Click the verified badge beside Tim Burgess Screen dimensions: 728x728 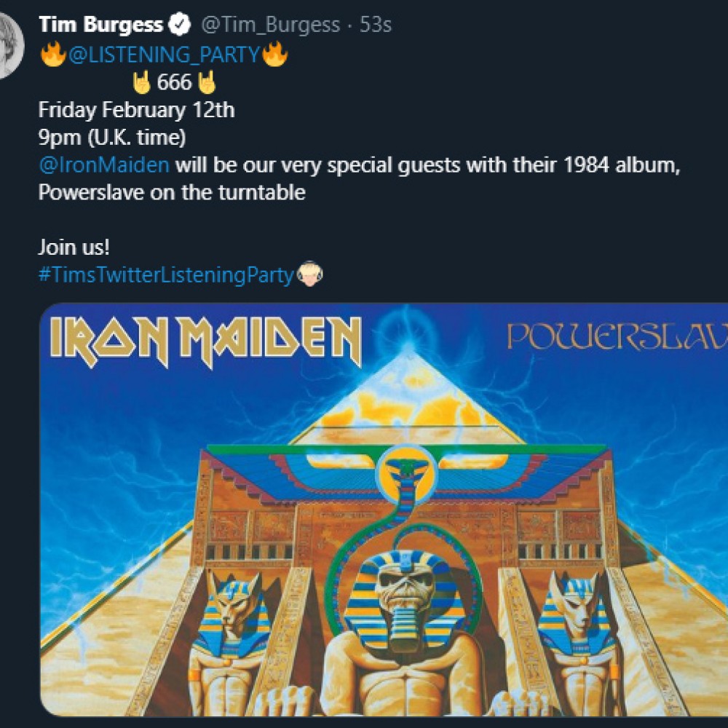click(x=179, y=25)
